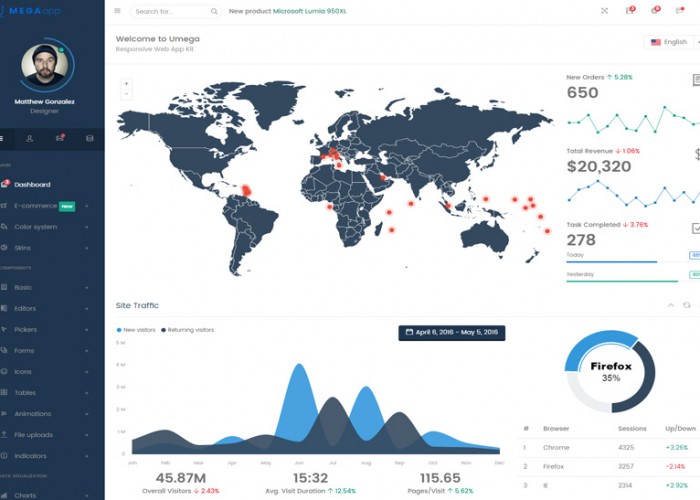Open the E-commerce menu item

(36, 206)
